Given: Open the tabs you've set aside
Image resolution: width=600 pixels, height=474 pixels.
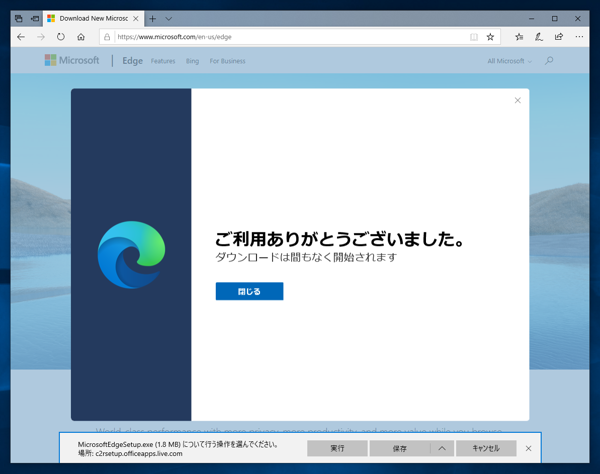Looking at the screenshot, I should point(18,18).
